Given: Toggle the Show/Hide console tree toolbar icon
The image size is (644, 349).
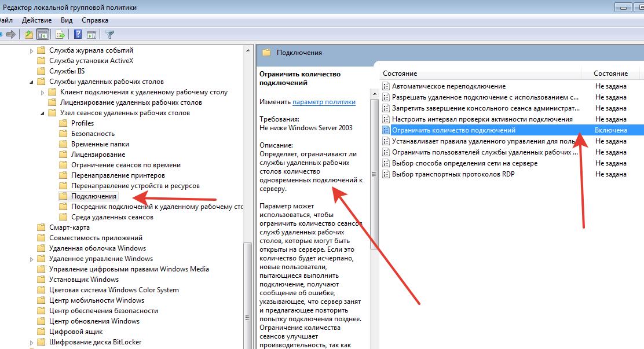Looking at the screenshot, I should point(42,34).
